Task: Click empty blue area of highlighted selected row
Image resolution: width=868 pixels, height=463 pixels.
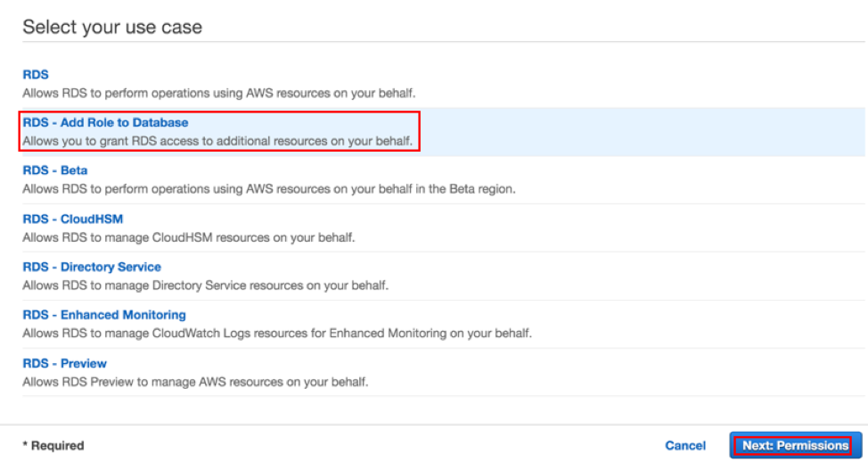Action: coord(643,132)
